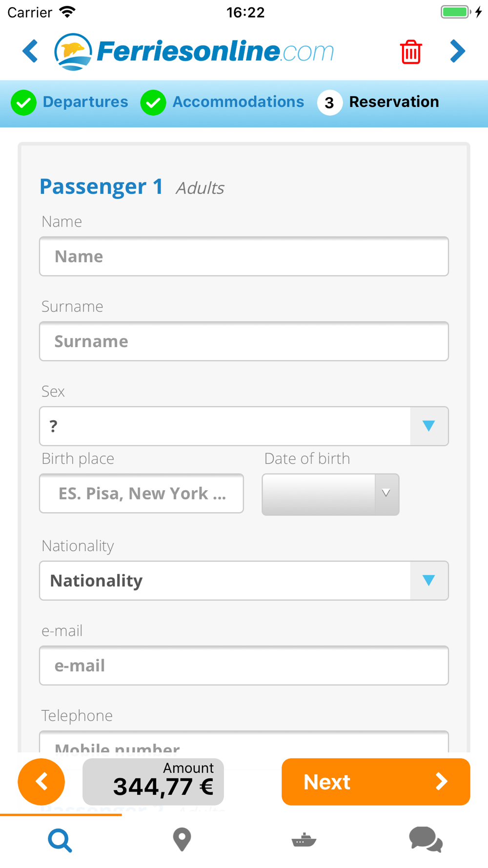The height and width of the screenshot is (868, 488).
Task: Tap the Amount 344,77 € box
Action: click(x=153, y=782)
